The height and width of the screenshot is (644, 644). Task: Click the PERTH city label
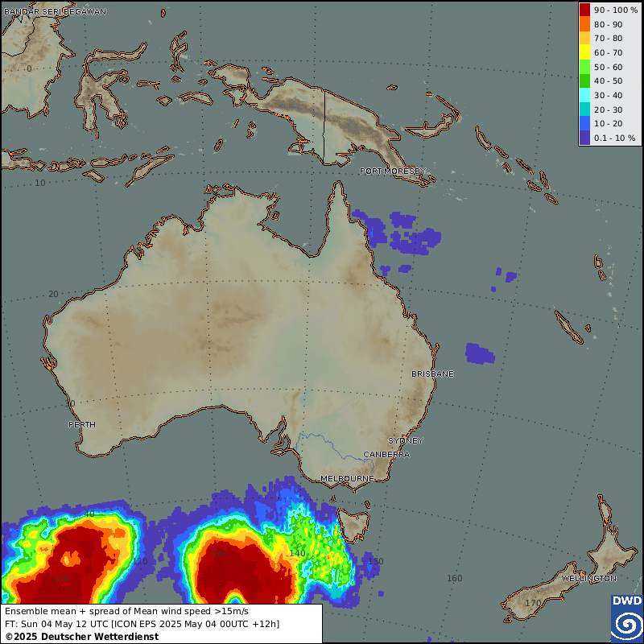click(82, 424)
